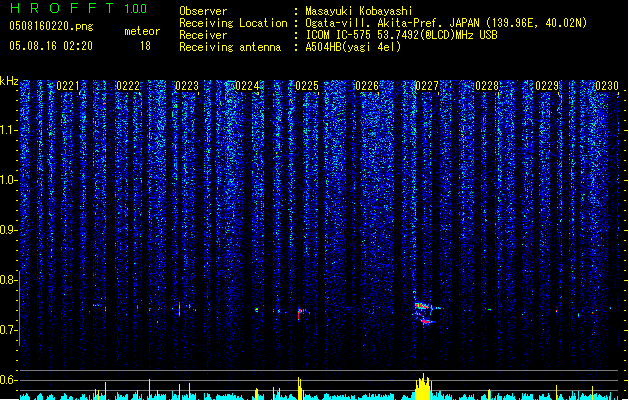This screenshot has width=629, height=400.
Task: Click the 1.1 kHz axis label
Action: coord(8,130)
